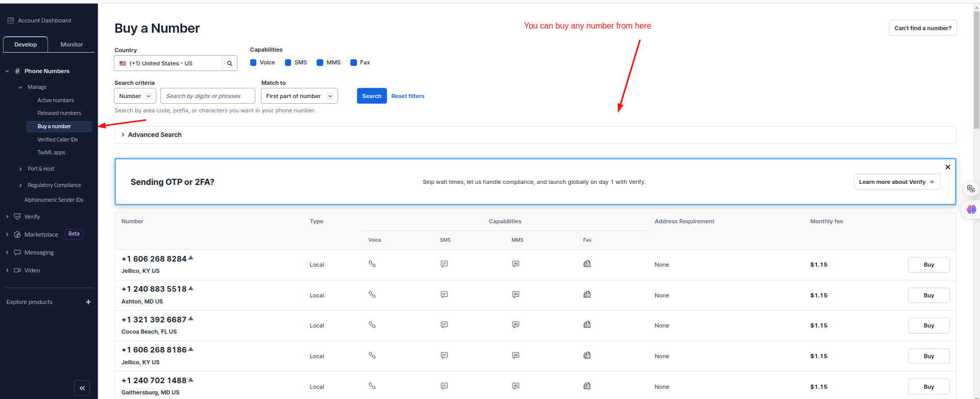Open the First part of number dropdown
Viewport: 980px width, 399px height.
(299, 96)
